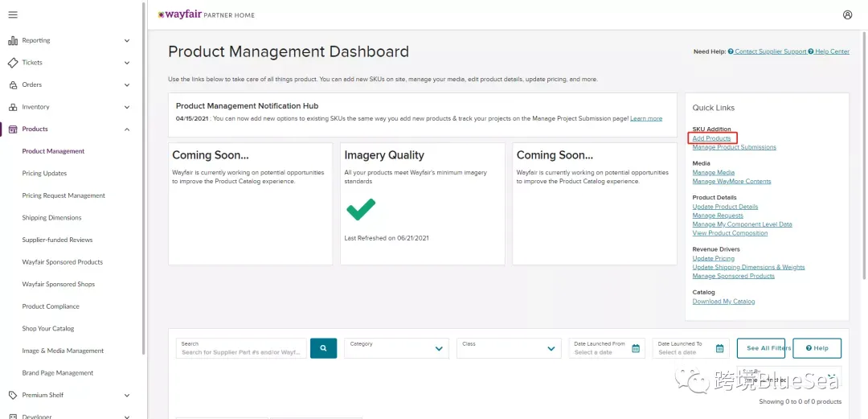Open Wayfair Sponsored Shops
The width and height of the screenshot is (868, 419).
(58, 285)
